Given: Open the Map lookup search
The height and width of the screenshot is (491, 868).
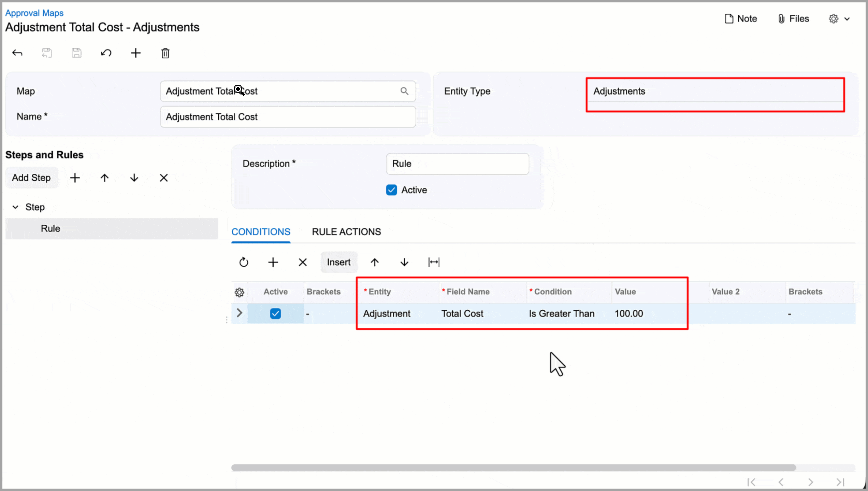Looking at the screenshot, I should tap(404, 91).
